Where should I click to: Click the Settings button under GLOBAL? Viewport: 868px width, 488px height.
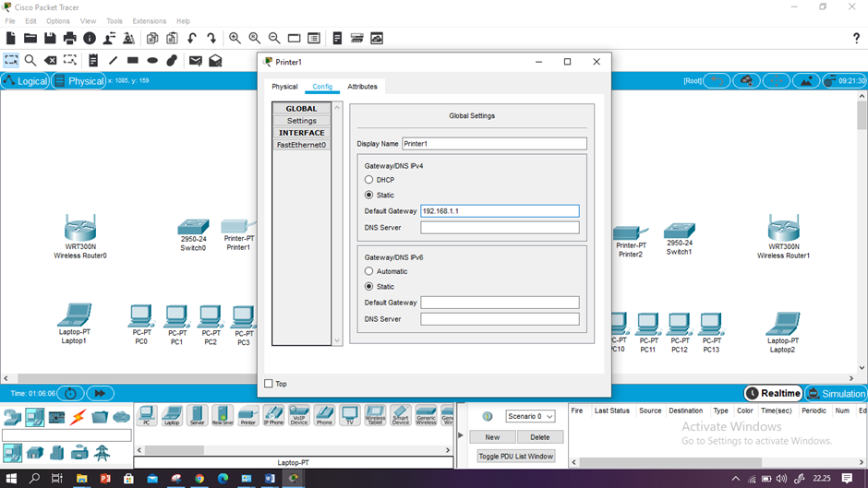[302, 121]
